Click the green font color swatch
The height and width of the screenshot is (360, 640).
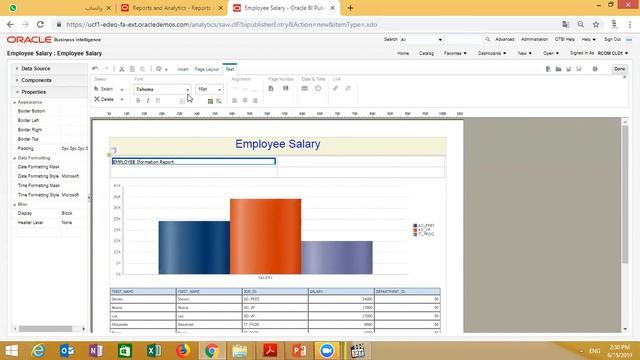210,101
